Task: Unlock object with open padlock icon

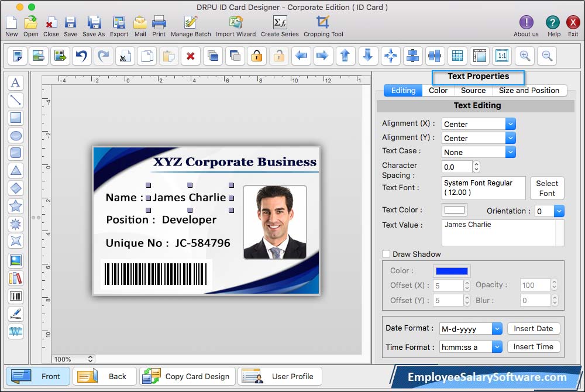Action: [x=278, y=56]
